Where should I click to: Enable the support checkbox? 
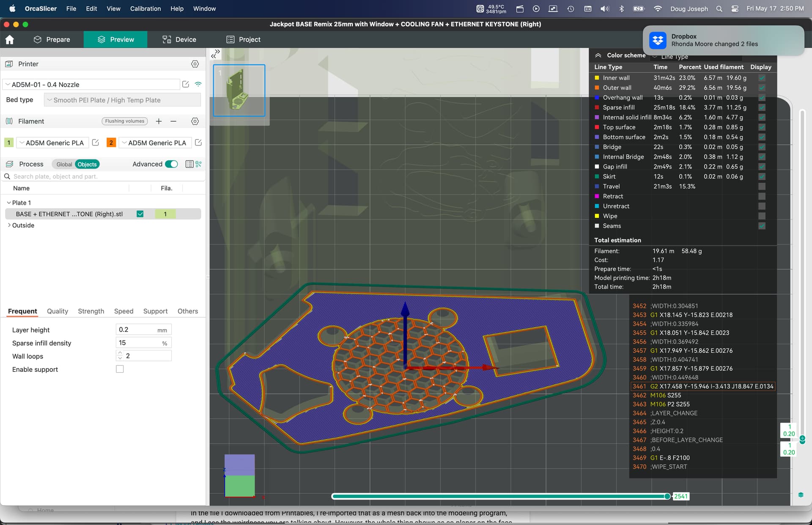(120, 369)
